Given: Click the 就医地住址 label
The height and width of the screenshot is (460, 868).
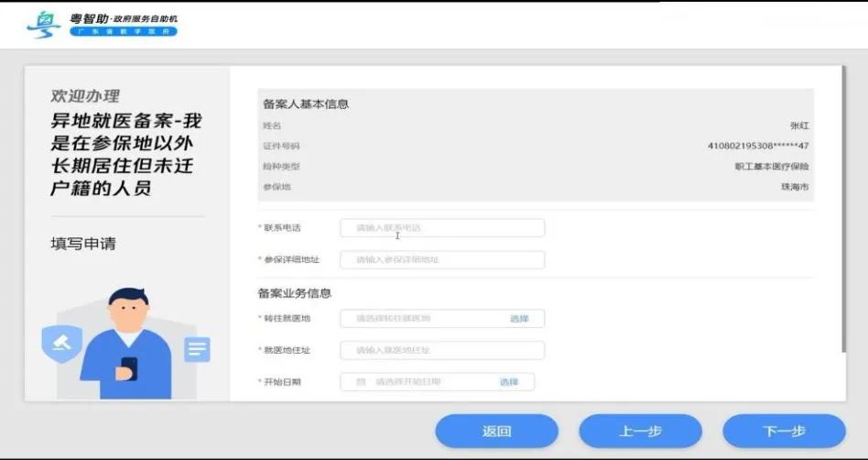Looking at the screenshot, I should [x=287, y=350].
